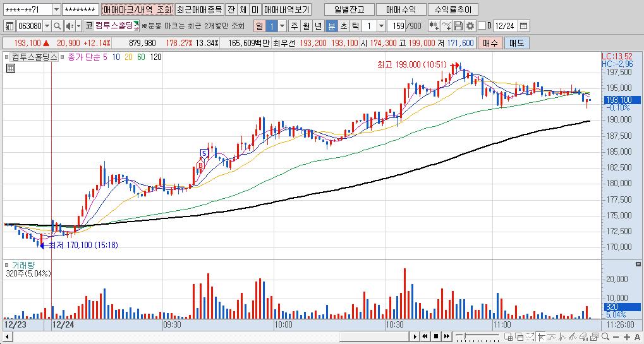Expand the stock code 063080 dropdown

[47, 27]
